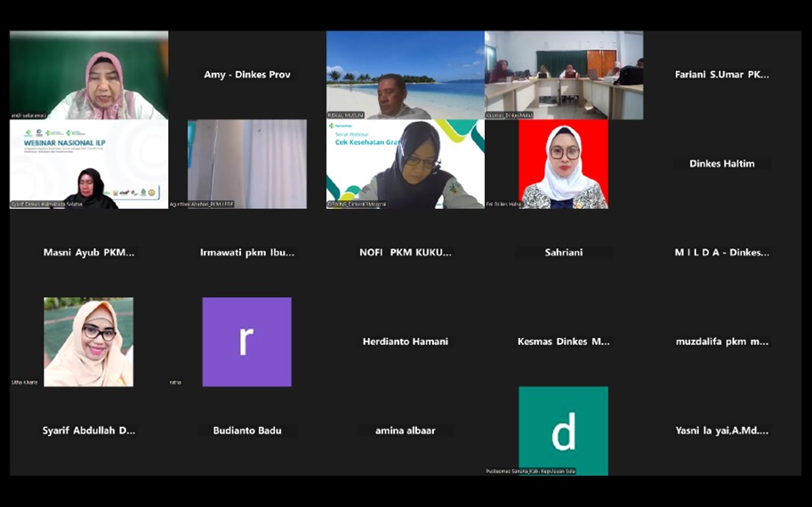Screen dimensions: 812x507
Task: Click the Dinkes Haltim participant name
Action: (721, 164)
